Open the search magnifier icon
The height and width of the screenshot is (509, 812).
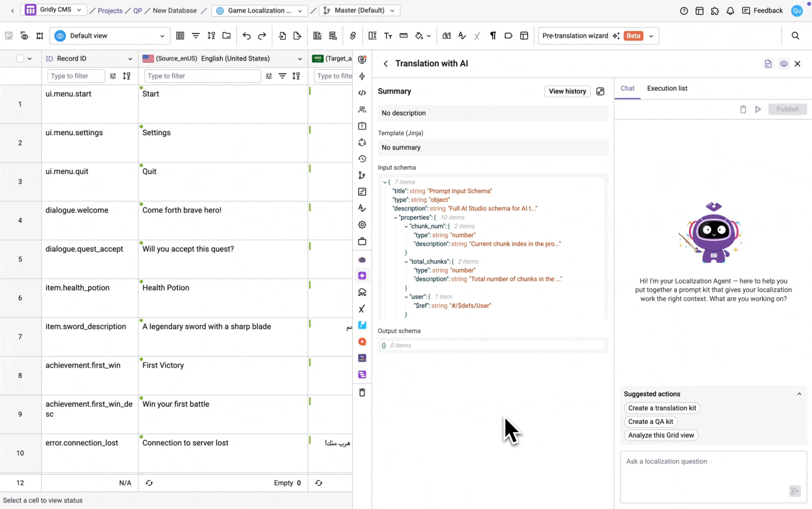click(x=795, y=36)
